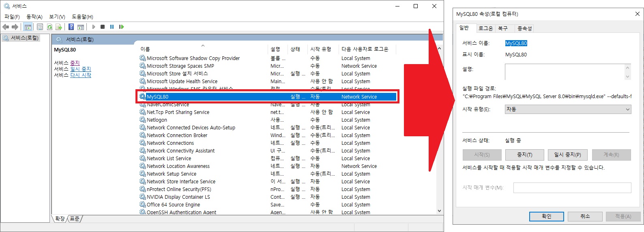Screen dimensions: 644x232
Task: Select 서비스(로컬) in the left tree
Action: 21,38
